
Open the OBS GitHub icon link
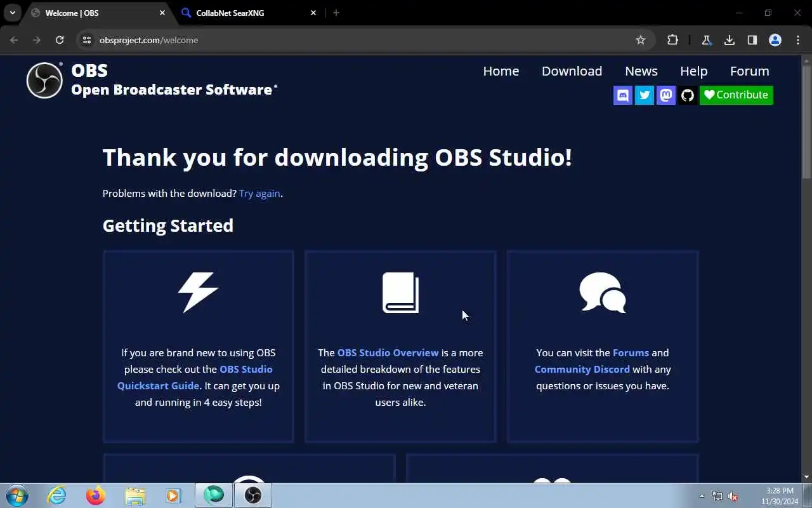(x=688, y=95)
